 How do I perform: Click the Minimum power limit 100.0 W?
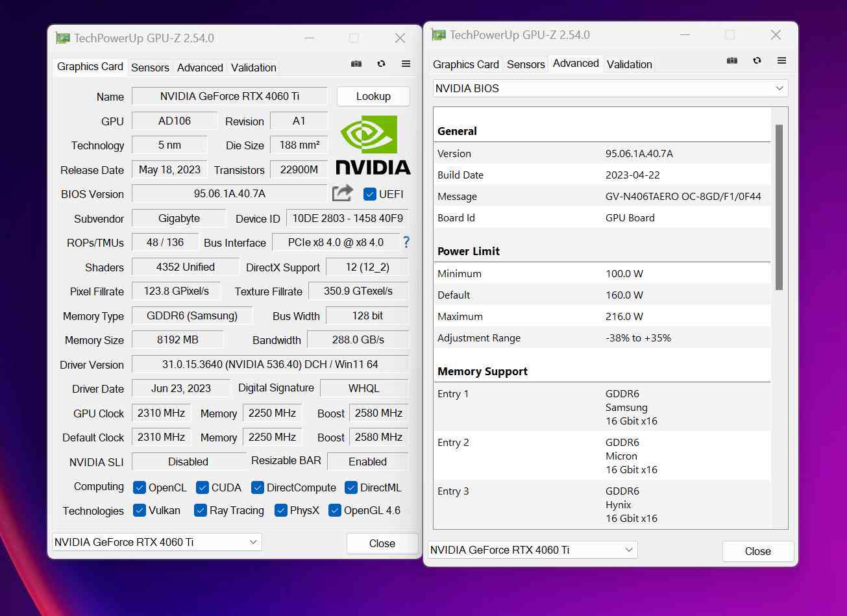624,274
